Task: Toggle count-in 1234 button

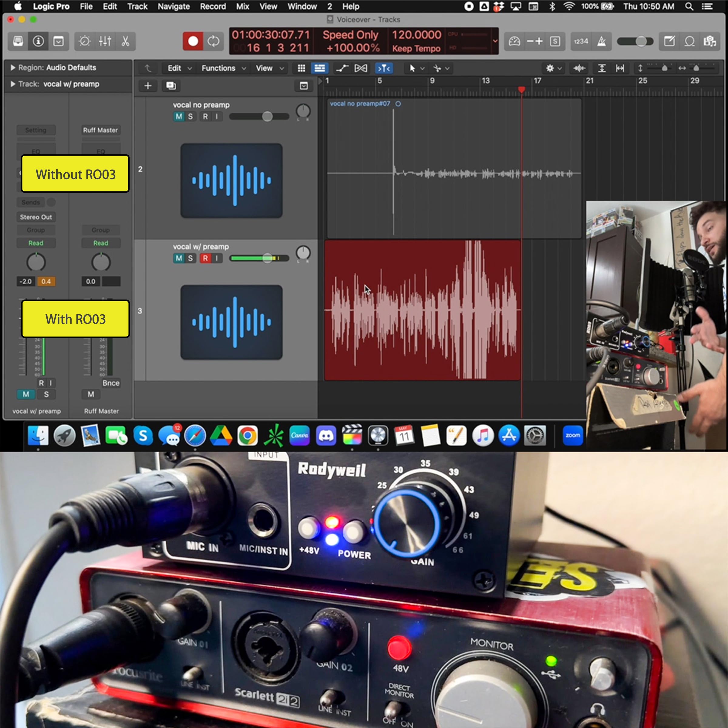Action: click(x=581, y=41)
